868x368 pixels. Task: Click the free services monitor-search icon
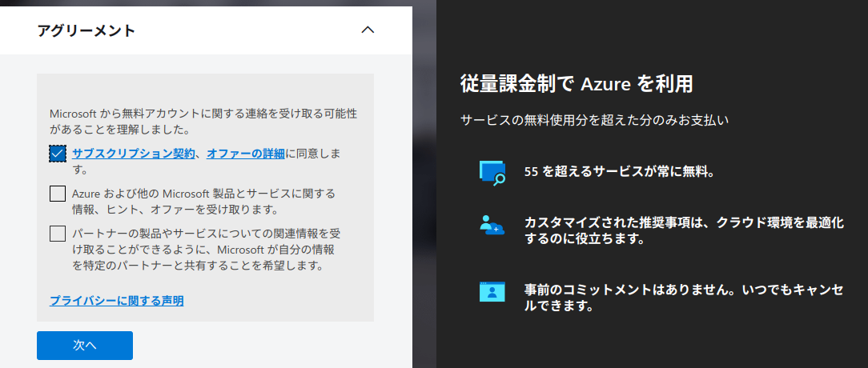pyautogui.click(x=492, y=172)
